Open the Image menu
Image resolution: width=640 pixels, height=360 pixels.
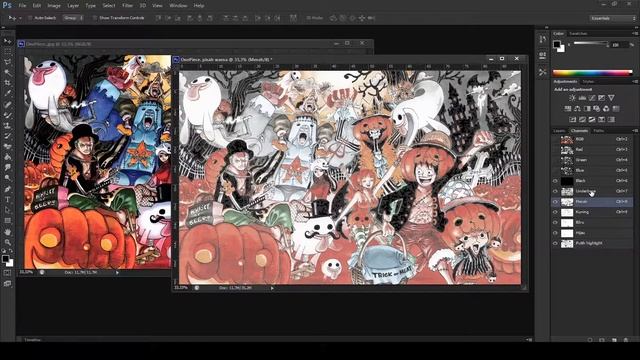coord(54,6)
